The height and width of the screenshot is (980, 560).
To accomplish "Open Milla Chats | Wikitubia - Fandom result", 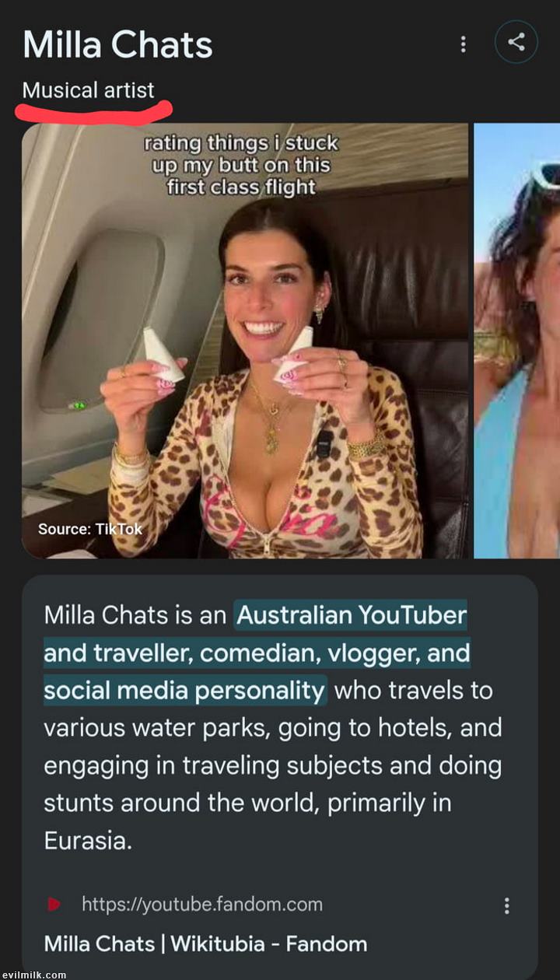I will pyautogui.click(x=205, y=944).
